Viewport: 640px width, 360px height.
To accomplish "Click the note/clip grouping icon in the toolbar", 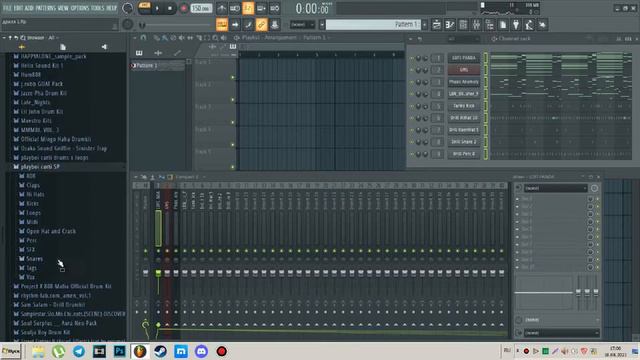I will (x=275, y=25).
